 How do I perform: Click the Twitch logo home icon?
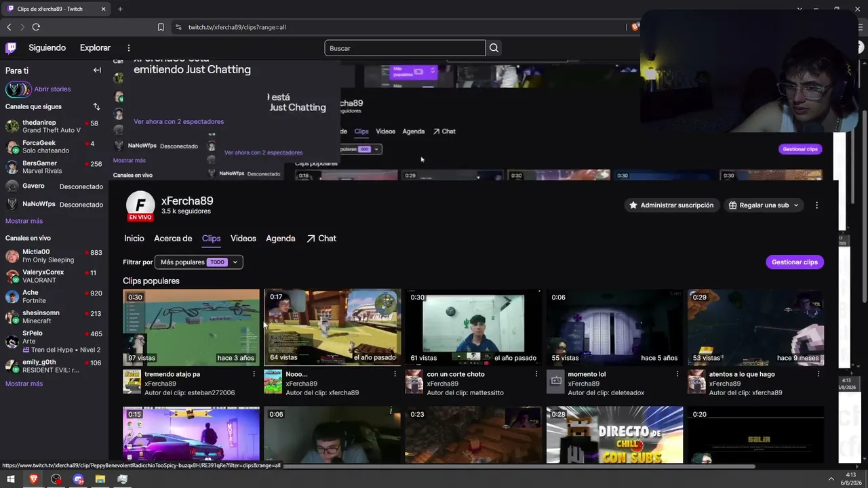tap(11, 48)
